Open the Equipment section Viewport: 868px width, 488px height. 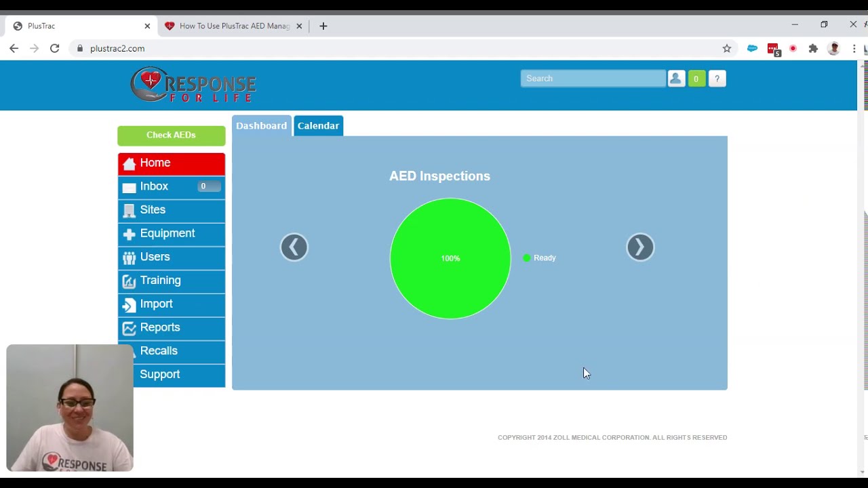coord(172,234)
